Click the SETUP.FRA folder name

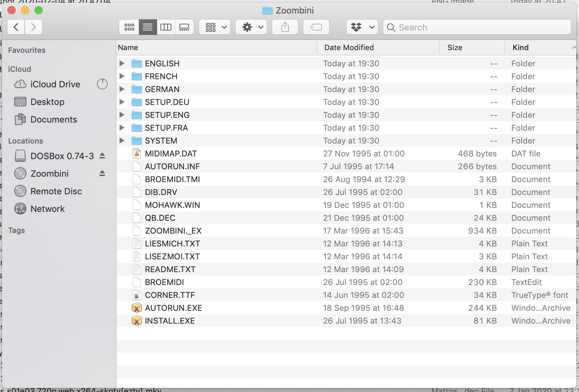[166, 128]
